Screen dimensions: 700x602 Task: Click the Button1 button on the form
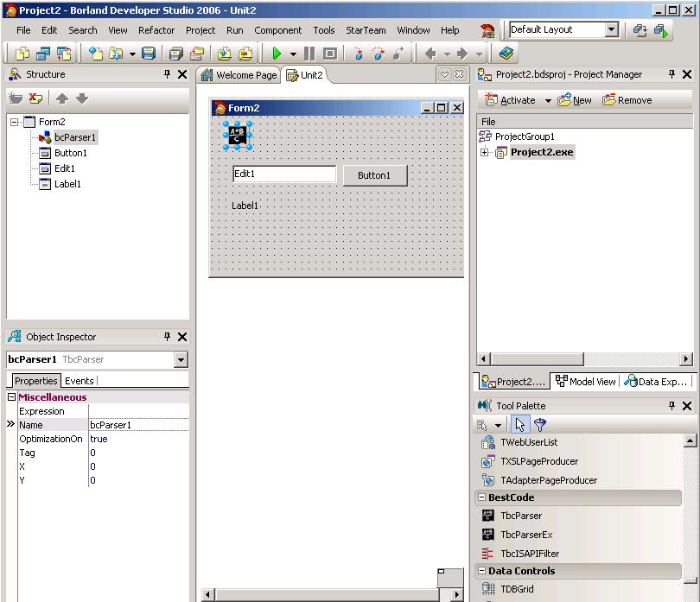coord(374,175)
